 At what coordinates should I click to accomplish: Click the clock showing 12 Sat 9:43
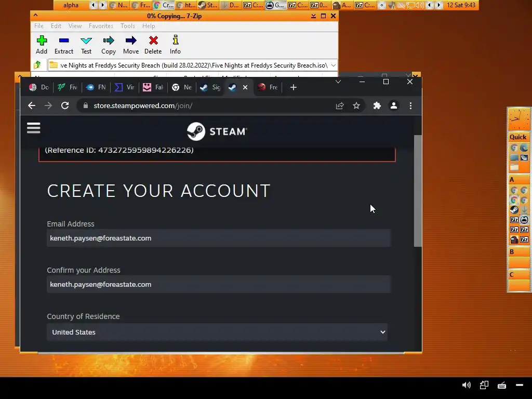point(461,5)
